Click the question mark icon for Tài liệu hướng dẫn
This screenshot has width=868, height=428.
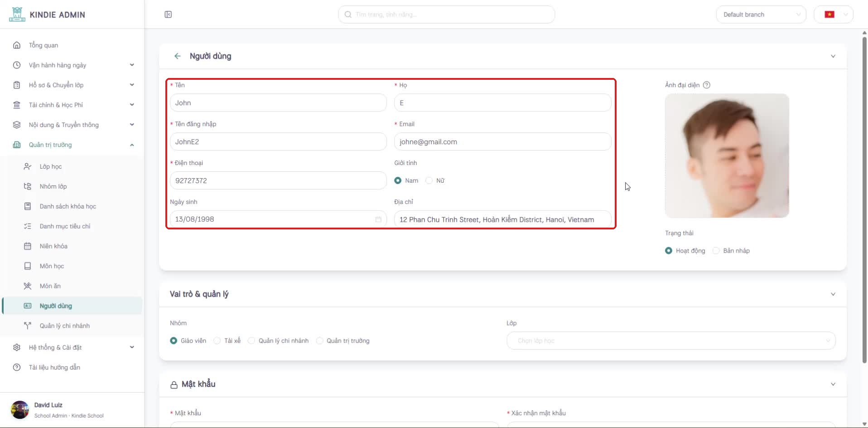coord(17,367)
